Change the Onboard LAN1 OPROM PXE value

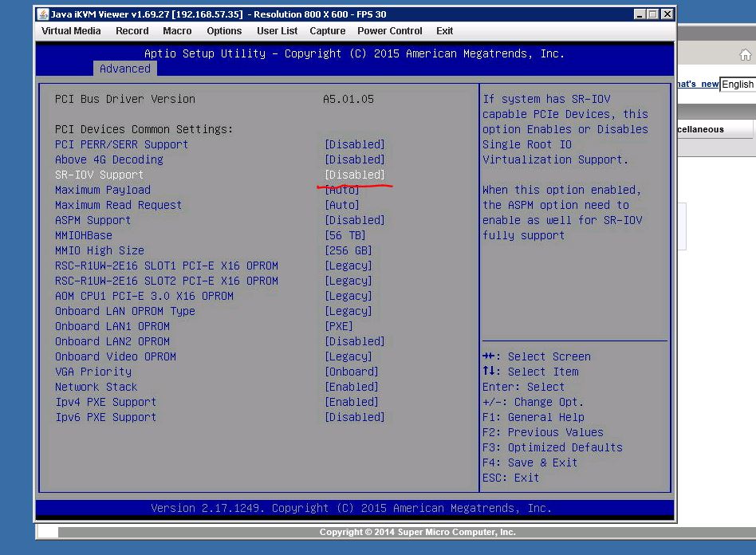tap(339, 326)
